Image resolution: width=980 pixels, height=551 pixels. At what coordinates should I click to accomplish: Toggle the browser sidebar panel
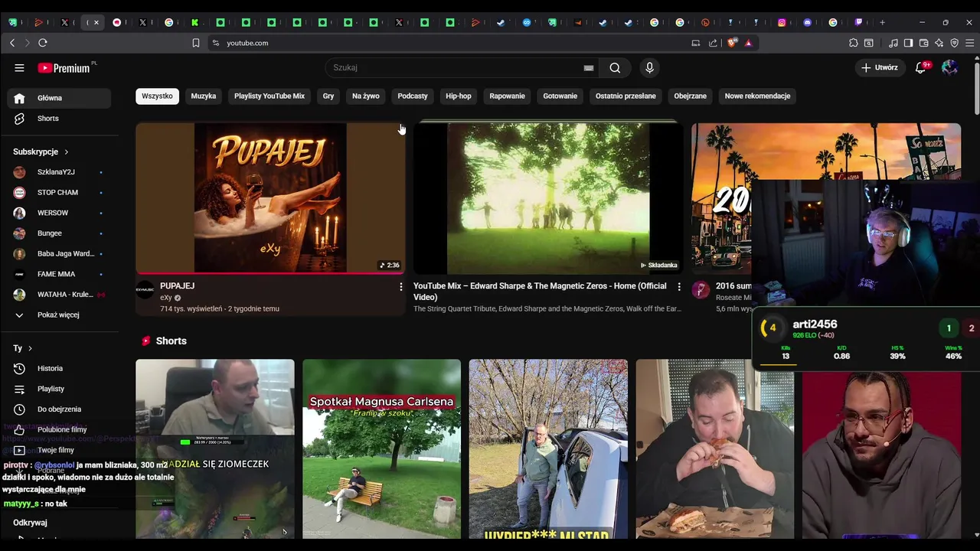(909, 43)
